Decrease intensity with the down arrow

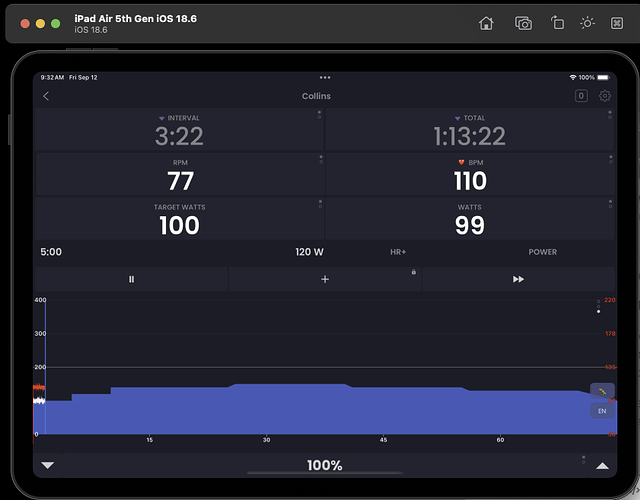[47, 465]
